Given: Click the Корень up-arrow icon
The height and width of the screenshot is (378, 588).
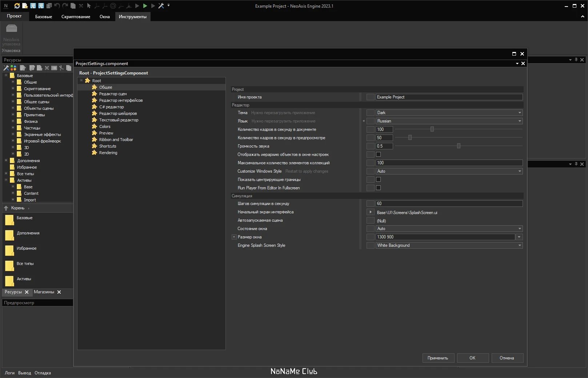Looking at the screenshot, I should (6, 208).
